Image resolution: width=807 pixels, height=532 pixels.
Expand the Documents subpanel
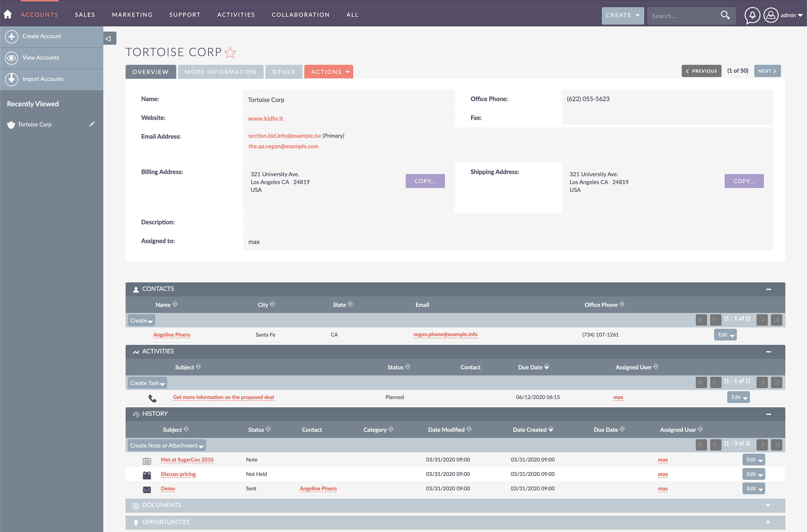click(768, 505)
